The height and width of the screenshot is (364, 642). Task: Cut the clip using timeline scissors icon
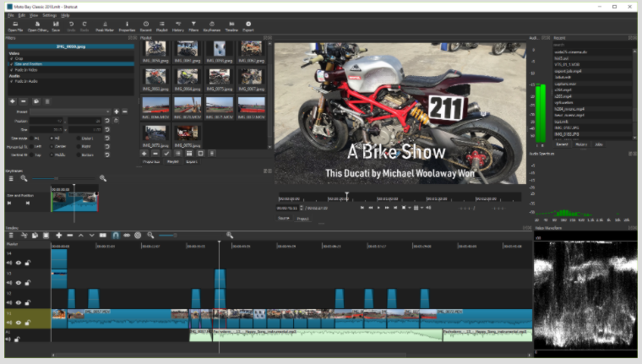click(x=24, y=236)
